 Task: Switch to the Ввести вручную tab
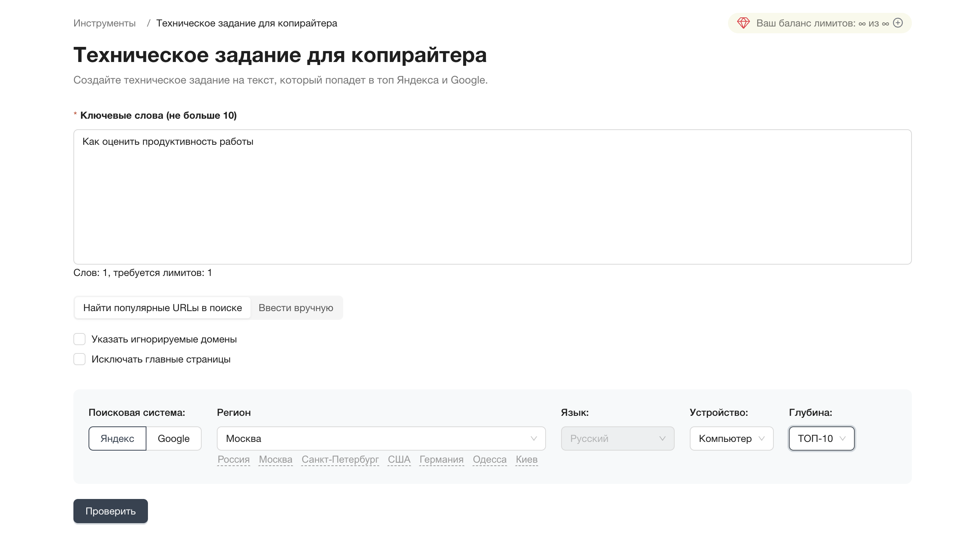[296, 308]
